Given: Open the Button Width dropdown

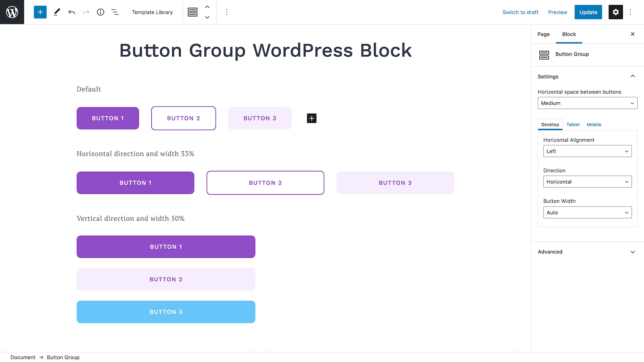Looking at the screenshot, I should [x=587, y=212].
